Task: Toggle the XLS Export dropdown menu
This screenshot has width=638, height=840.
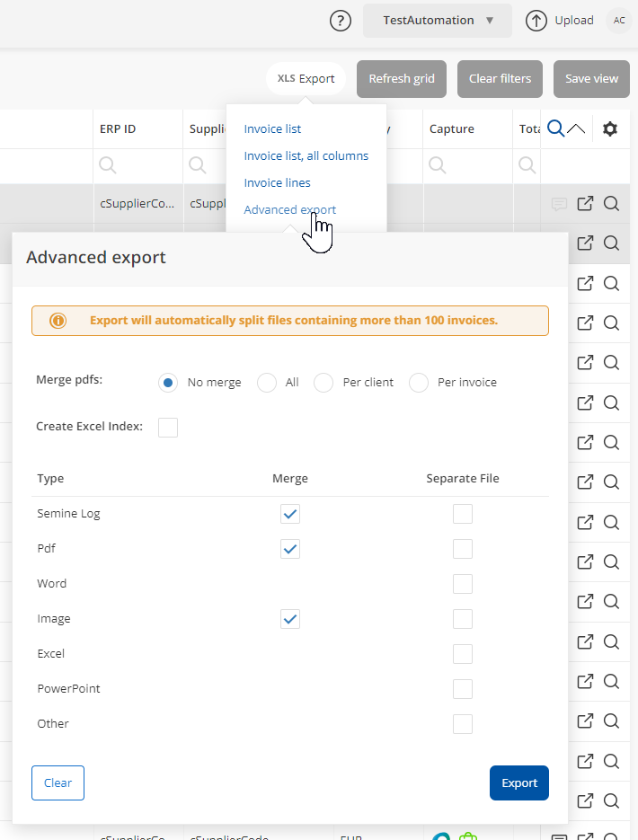Action: coord(306,79)
